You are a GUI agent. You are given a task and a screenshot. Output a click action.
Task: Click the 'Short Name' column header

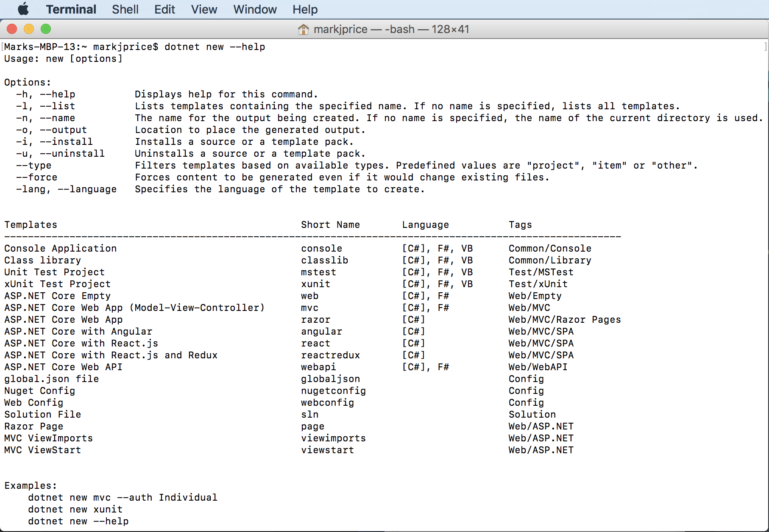[x=330, y=225]
